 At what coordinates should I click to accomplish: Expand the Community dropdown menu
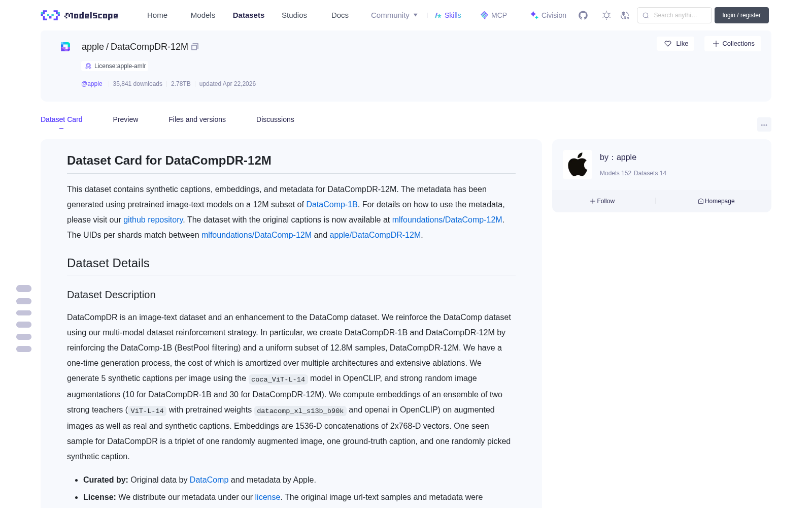[394, 15]
